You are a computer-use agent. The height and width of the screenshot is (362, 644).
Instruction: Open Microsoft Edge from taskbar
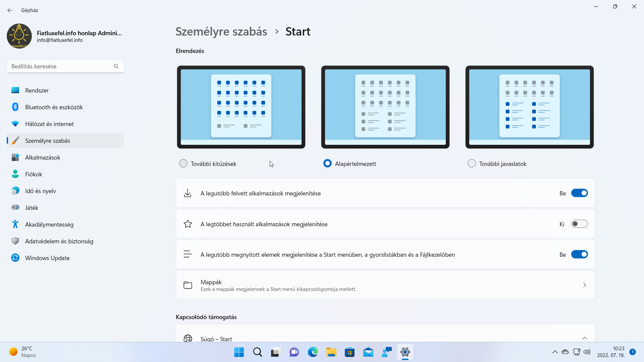313,352
